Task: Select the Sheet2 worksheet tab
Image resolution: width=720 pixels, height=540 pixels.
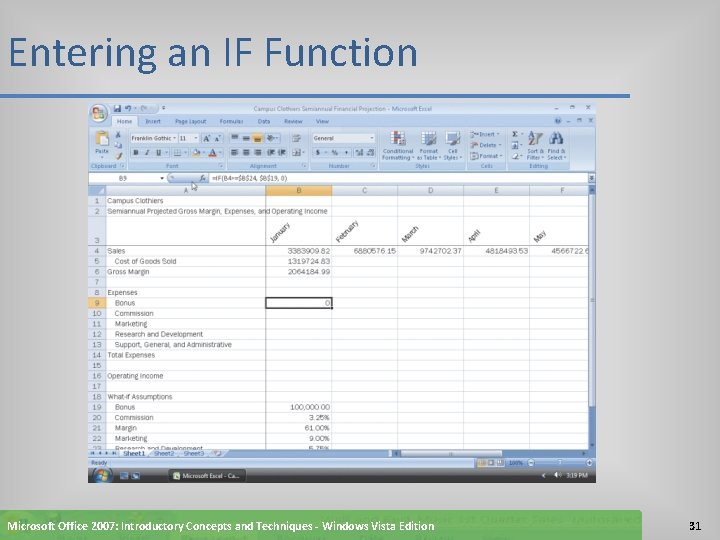Action: [x=164, y=453]
